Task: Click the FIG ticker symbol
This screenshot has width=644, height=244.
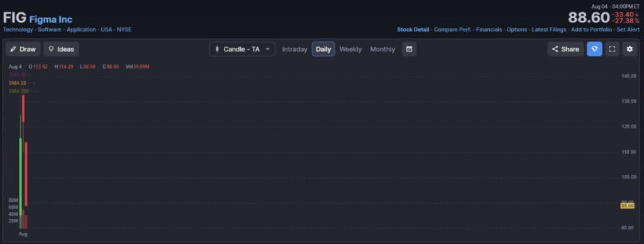Action: (x=14, y=18)
